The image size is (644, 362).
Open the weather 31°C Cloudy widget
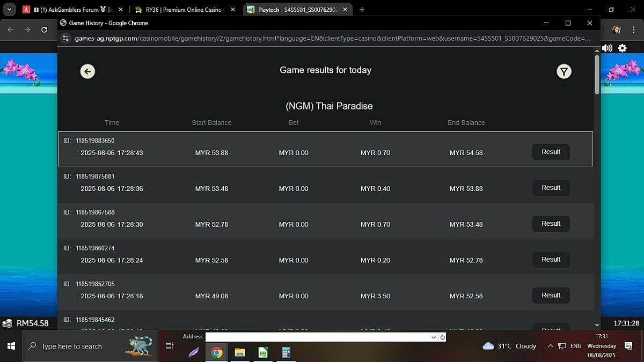[509, 346]
